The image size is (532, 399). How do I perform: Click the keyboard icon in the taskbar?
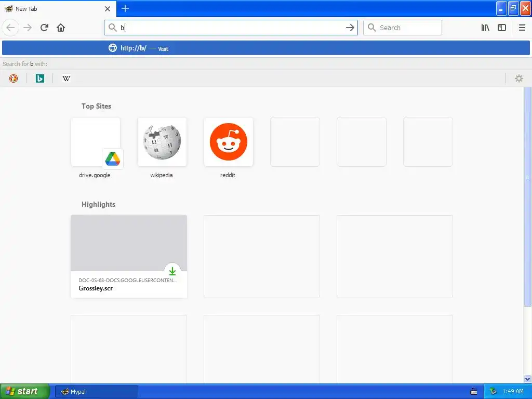click(x=474, y=392)
